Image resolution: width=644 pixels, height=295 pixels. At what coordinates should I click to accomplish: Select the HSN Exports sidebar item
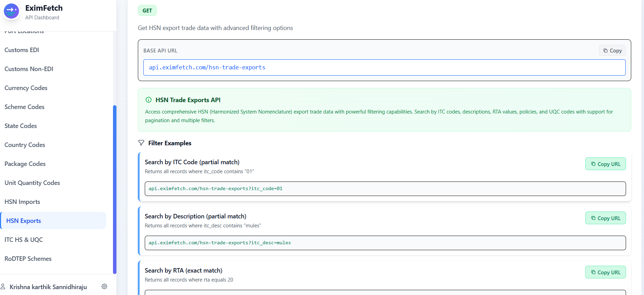pos(53,220)
